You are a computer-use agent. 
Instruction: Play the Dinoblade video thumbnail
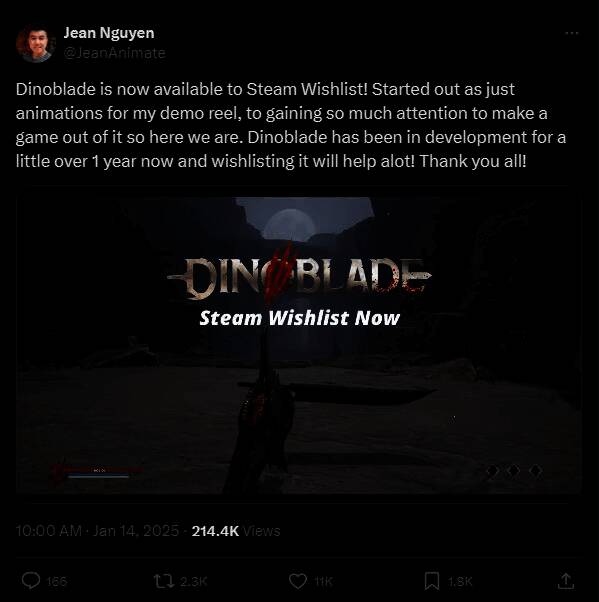[x=299, y=345]
